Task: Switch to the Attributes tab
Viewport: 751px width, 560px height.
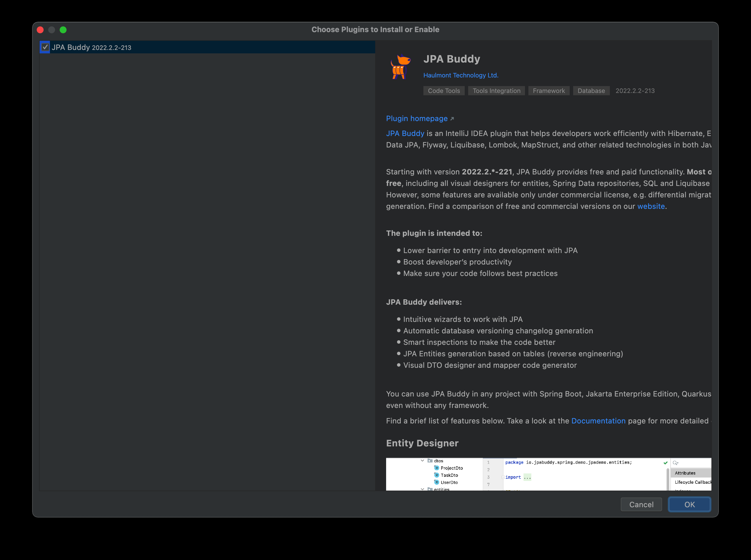Action: pos(685,473)
